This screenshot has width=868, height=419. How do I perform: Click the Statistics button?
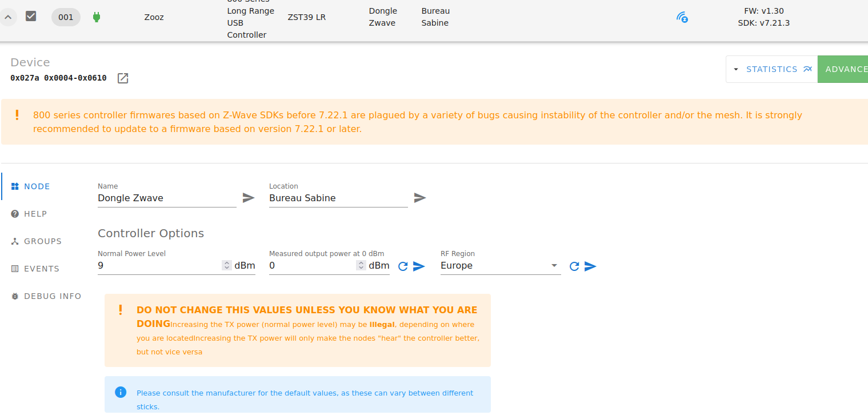(778, 69)
